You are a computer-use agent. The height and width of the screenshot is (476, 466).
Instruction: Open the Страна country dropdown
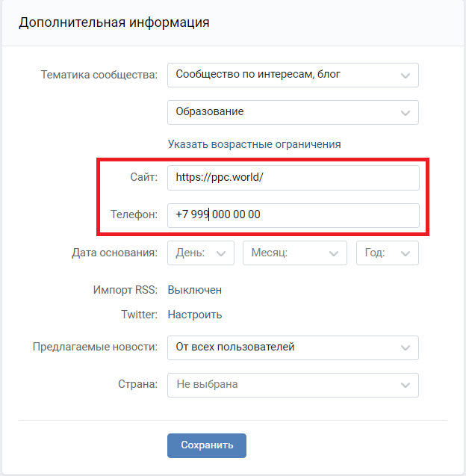pyautogui.click(x=293, y=385)
